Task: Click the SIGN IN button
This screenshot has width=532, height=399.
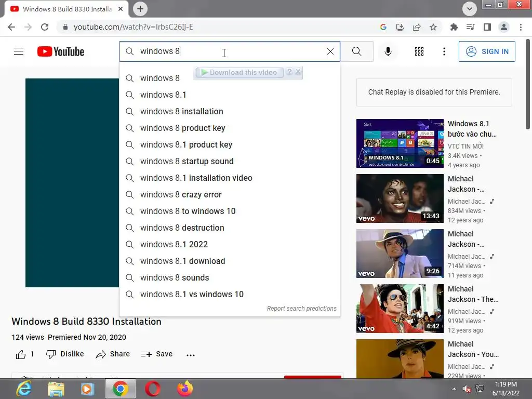Action: coord(487,51)
